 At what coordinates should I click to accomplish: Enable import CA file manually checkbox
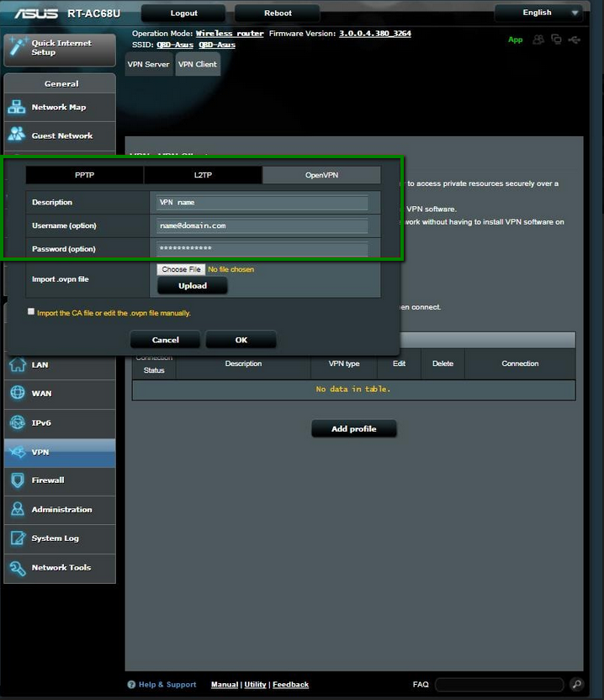pyautogui.click(x=31, y=311)
